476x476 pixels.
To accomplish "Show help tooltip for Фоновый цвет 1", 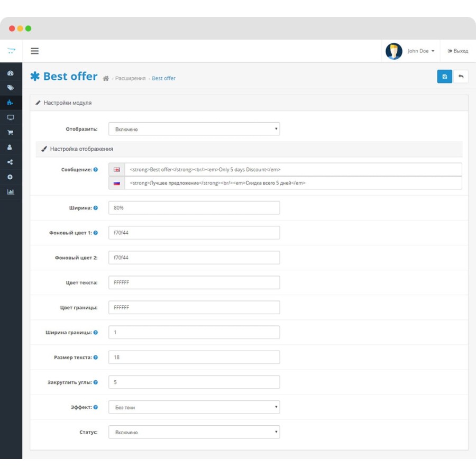I will (96, 233).
